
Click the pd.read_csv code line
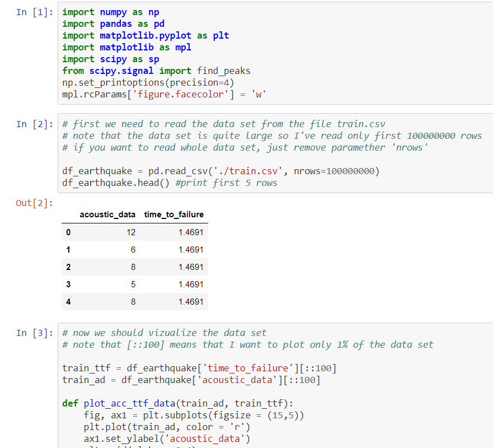click(220, 171)
